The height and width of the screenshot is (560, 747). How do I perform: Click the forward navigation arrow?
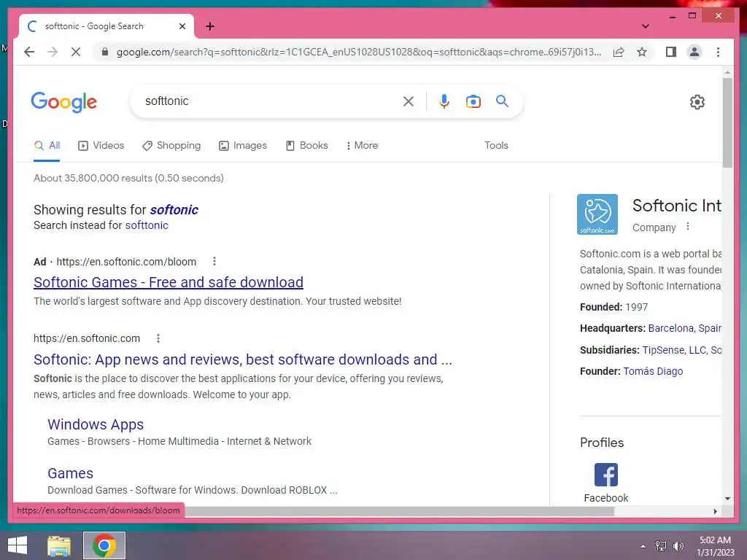[53, 52]
